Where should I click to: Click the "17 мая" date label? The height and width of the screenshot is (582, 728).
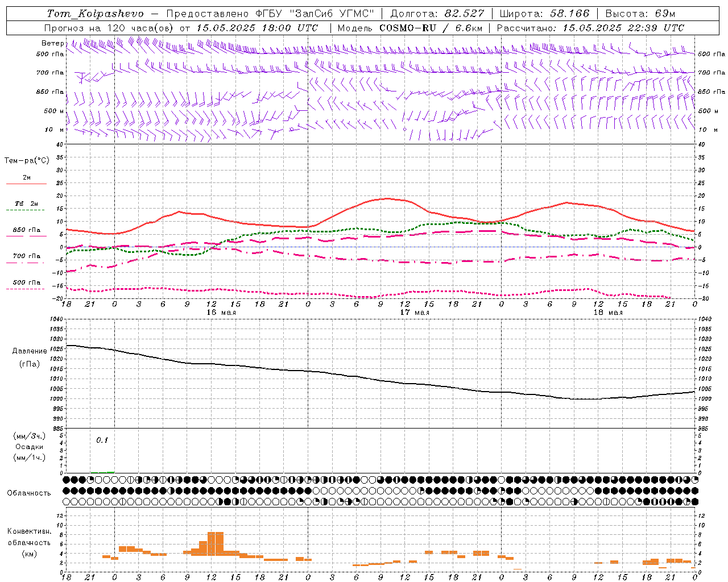415,313
